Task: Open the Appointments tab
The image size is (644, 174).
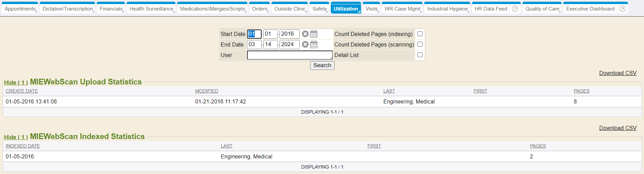Action: click(20, 9)
